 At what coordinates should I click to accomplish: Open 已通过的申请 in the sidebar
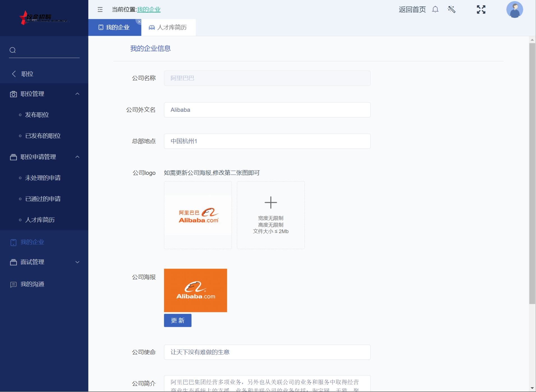[43, 199]
